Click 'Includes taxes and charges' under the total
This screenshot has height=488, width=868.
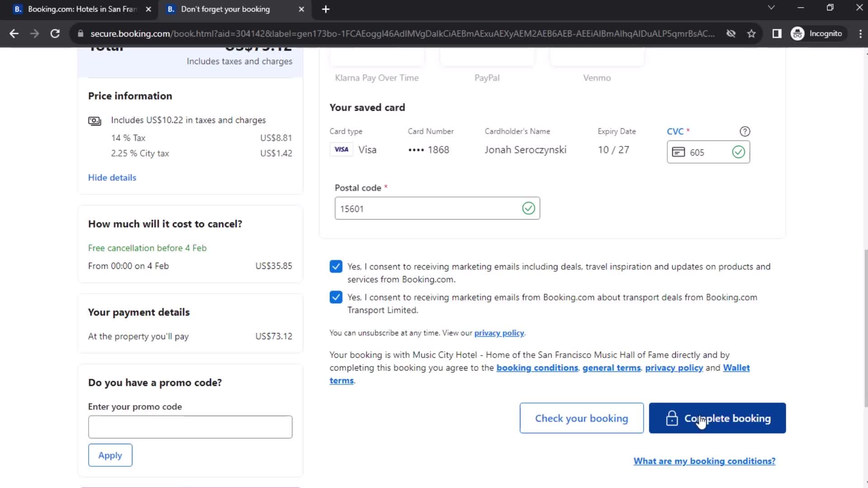[x=239, y=61]
